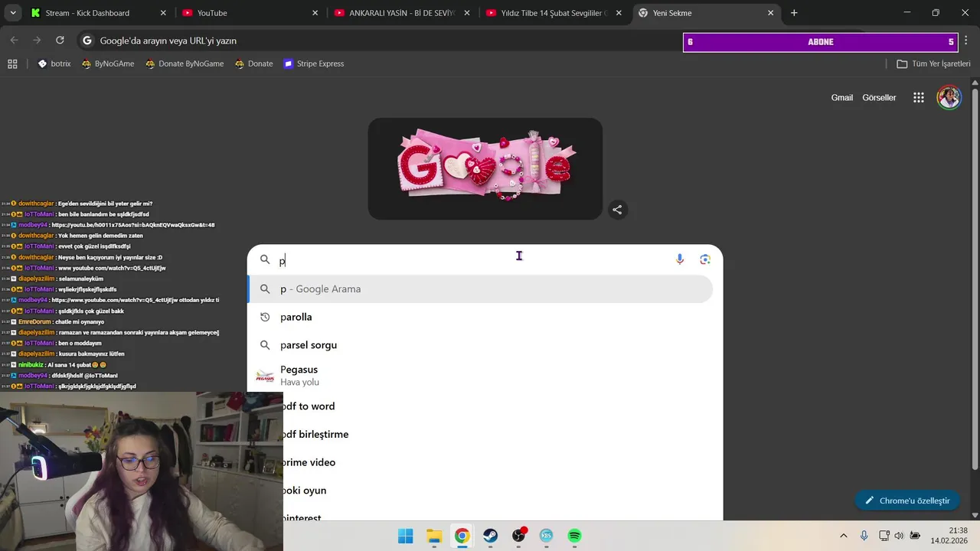Open volume control speaker icon
980x551 pixels.
(x=898, y=536)
